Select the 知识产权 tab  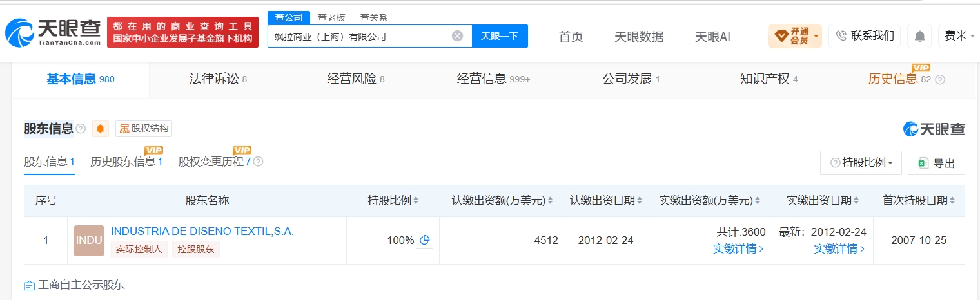pyautogui.click(x=769, y=79)
